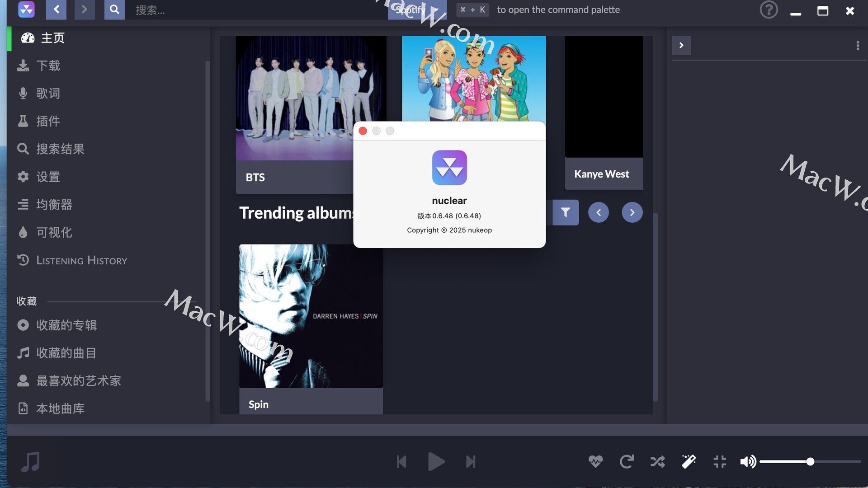
Task: Go forward with the right arrow button
Action: pyautogui.click(x=85, y=9)
